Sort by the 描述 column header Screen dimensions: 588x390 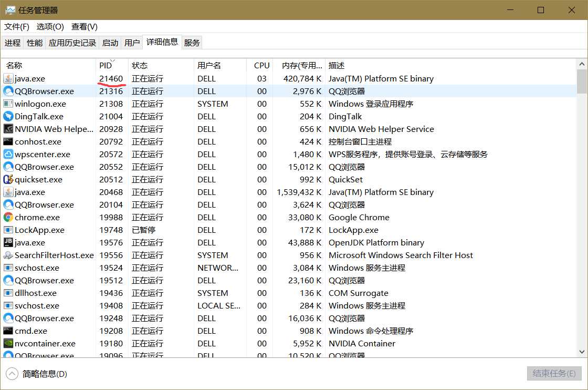click(x=451, y=65)
